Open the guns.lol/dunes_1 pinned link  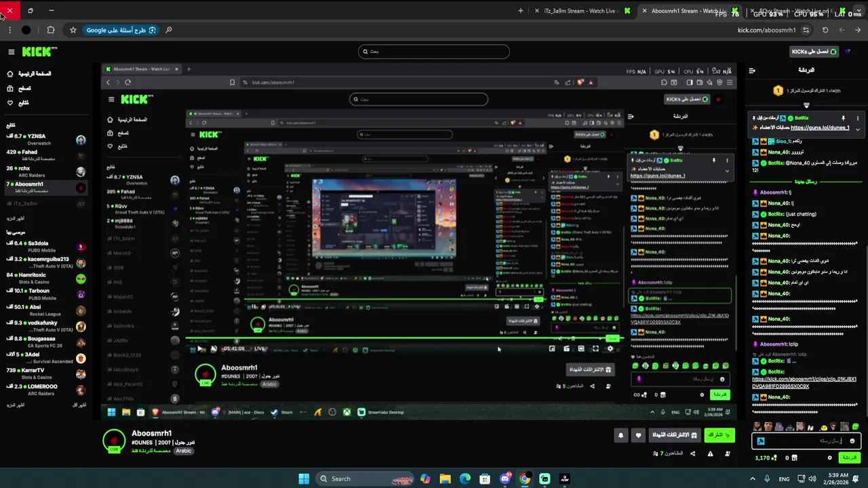820,127
